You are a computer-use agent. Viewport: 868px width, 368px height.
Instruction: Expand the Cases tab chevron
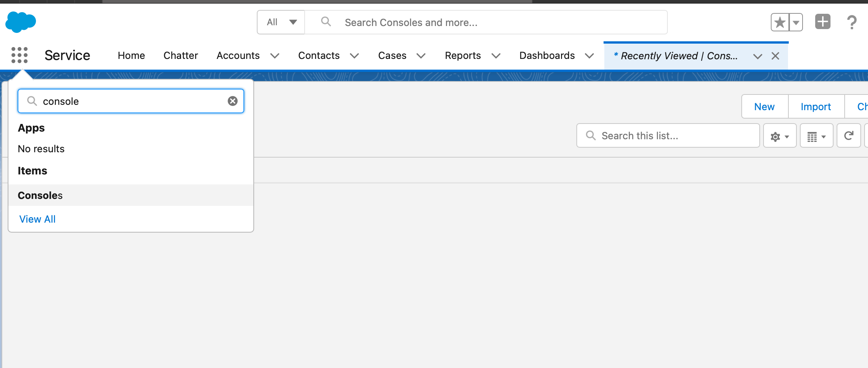(421, 56)
